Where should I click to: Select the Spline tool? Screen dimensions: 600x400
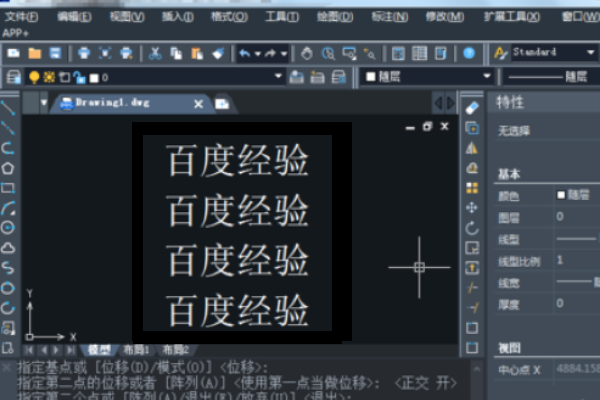pos(8,268)
